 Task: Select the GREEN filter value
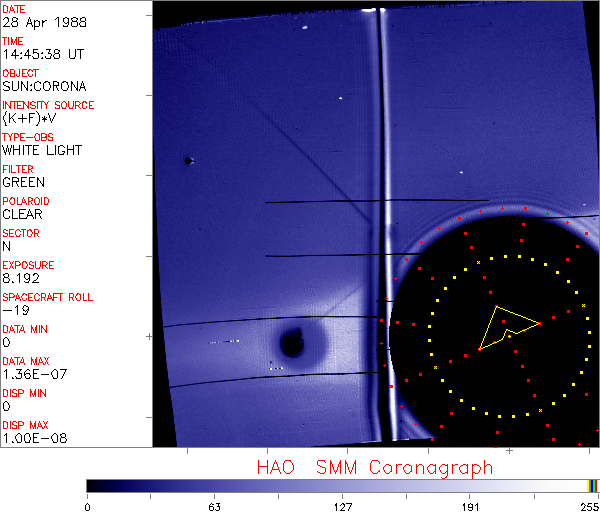pos(23,182)
